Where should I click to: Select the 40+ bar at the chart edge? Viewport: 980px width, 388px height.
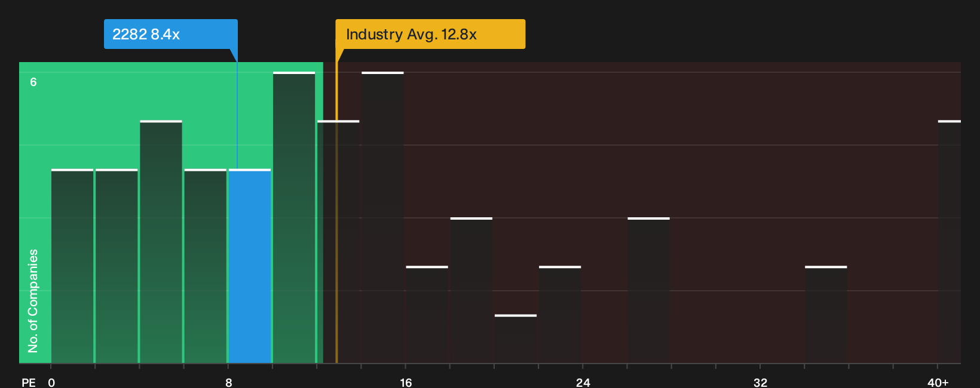[950, 242]
